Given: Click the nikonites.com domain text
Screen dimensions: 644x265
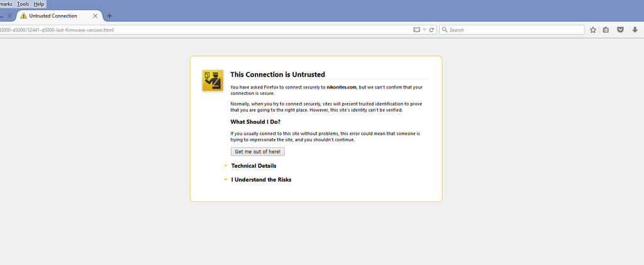Looking at the screenshot, I should coord(341,87).
